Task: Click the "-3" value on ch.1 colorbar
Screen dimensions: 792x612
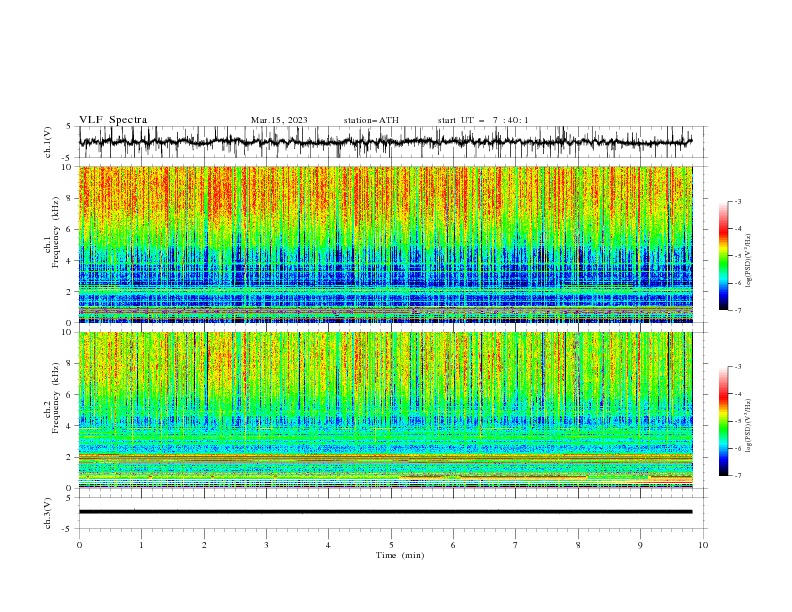Action: (738, 201)
